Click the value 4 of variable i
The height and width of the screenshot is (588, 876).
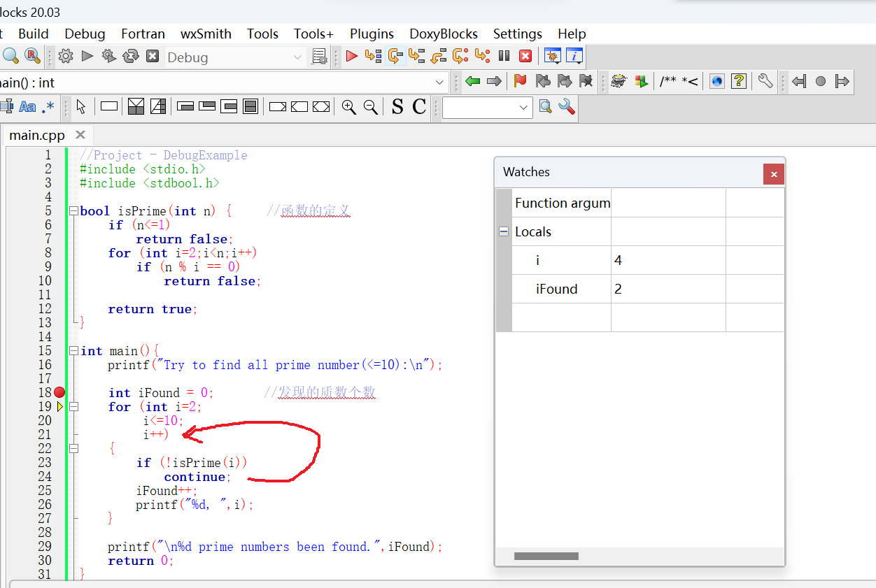point(668,260)
